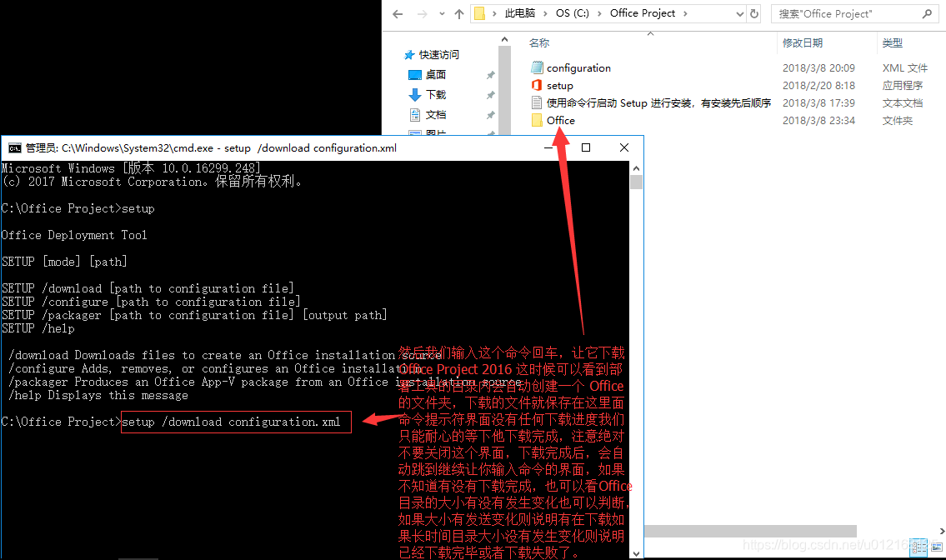Screen dimensions: 946x560
Task: Go up one folder level
Action: (459, 14)
